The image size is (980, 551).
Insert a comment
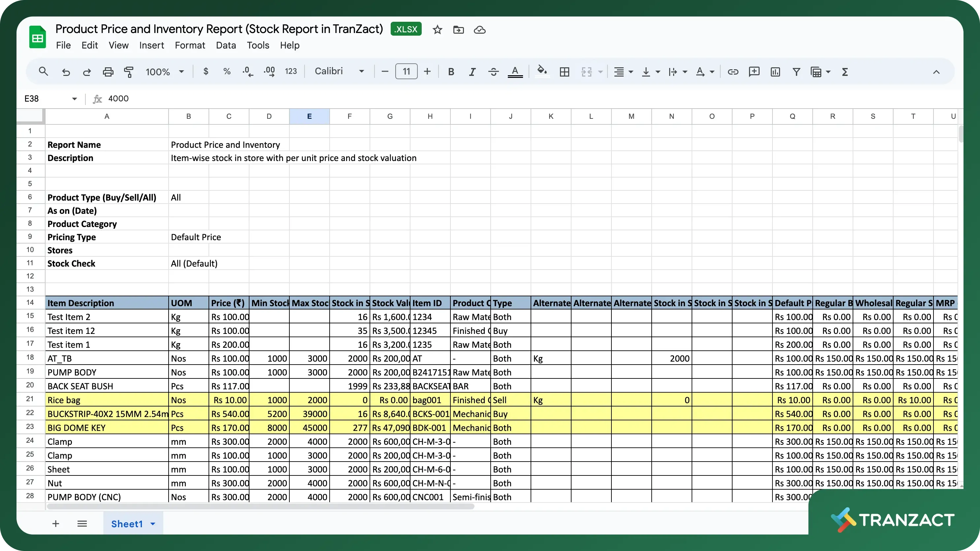click(754, 72)
